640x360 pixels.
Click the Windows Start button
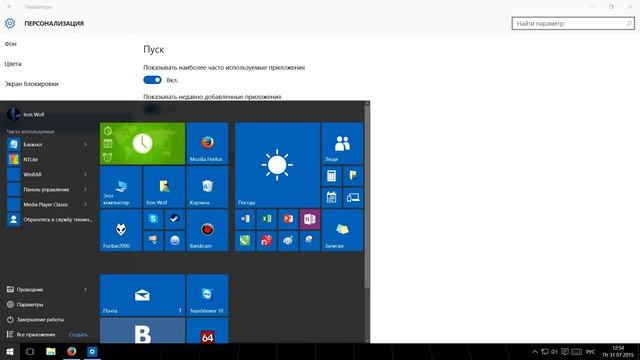(x=10, y=351)
